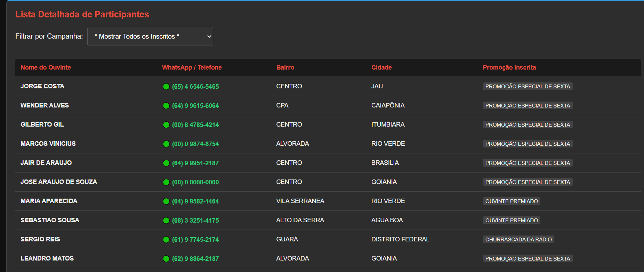Click the "Nome do Ouvinte" column header
Viewport: 644px width, 272px height.
46,67
